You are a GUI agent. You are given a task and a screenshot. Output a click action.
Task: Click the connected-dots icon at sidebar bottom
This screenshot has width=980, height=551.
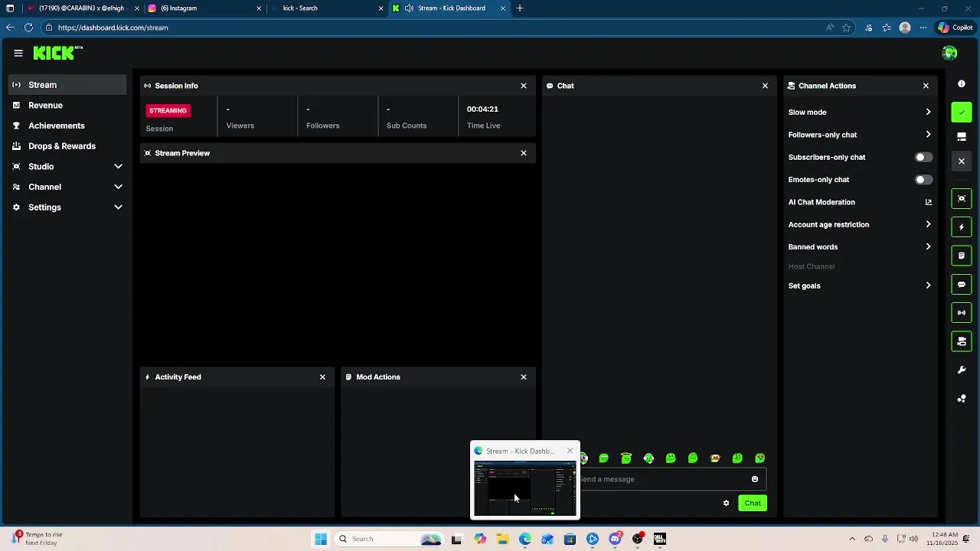point(962,399)
